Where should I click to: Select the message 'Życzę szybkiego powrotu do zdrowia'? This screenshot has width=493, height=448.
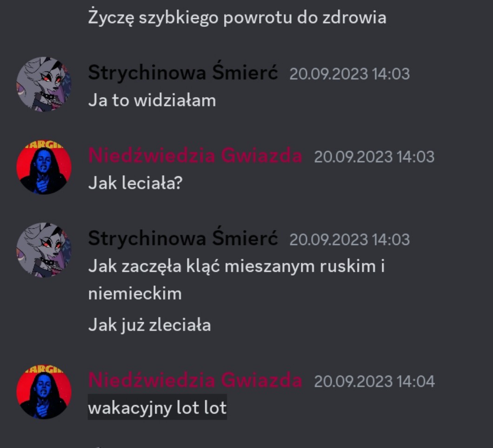[237, 18]
